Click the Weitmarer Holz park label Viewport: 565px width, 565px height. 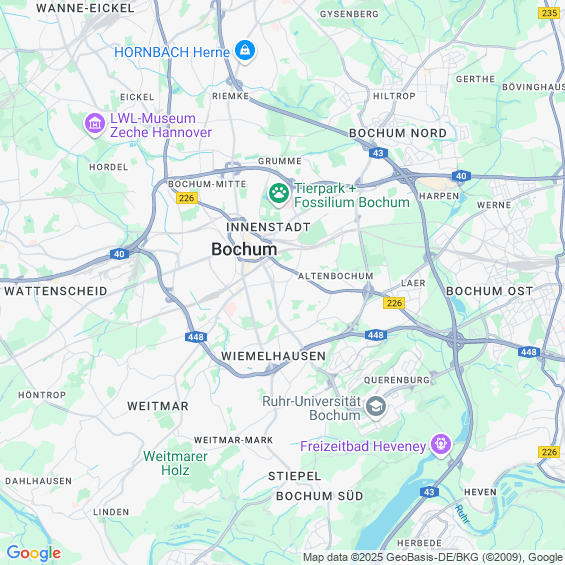click(x=175, y=463)
